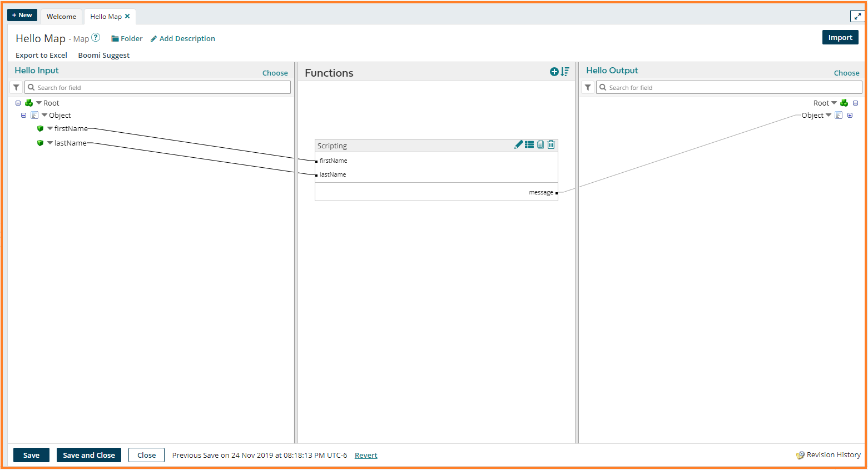Delete the Scripting function with the trash icon
The width and height of the screenshot is (868, 470).
pyautogui.click(x=551, y=145)
